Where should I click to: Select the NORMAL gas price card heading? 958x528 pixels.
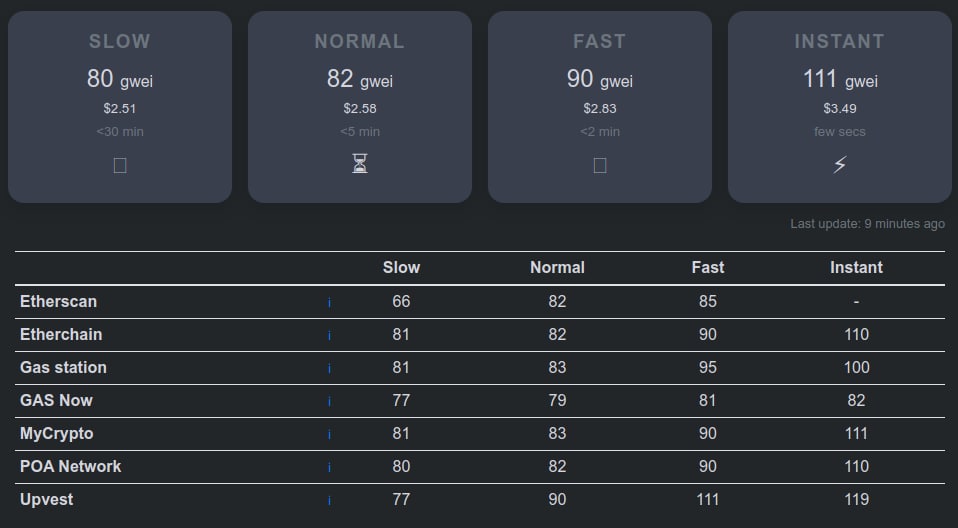[360, 41]
